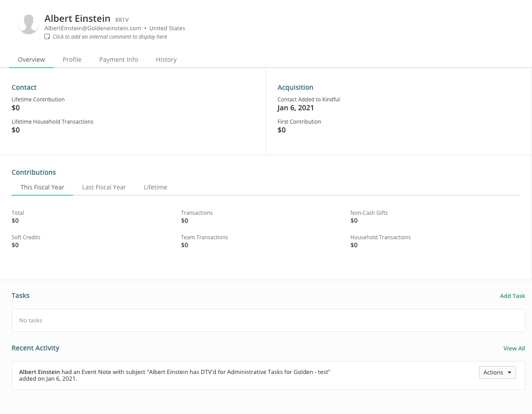Image resolution: width=532 pixels, height=414 pixels.
Task: Click the Add Task link
Action: (x=512, y=296)
